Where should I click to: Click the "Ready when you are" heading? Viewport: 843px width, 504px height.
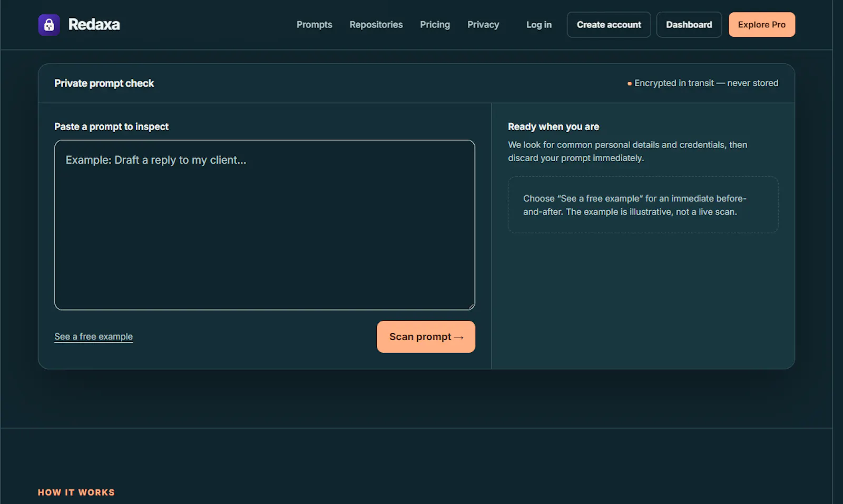point(554,127)
